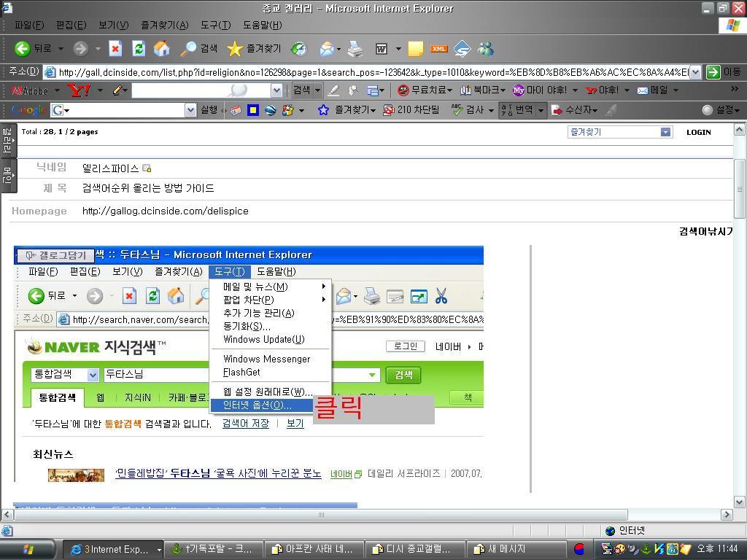Open the Back button history dropdown arrow
Screen dimensions: 747x560
tap(61, 49)
